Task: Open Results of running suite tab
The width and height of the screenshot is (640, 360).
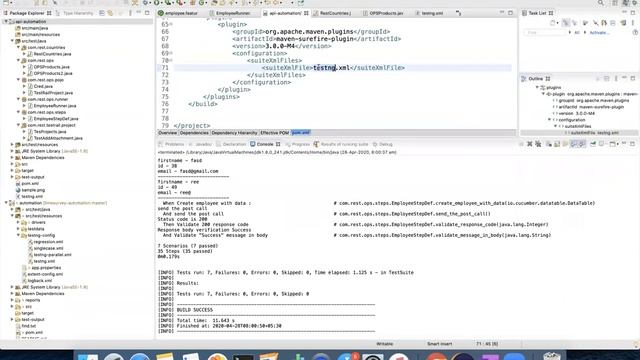Action: [341, 144]
